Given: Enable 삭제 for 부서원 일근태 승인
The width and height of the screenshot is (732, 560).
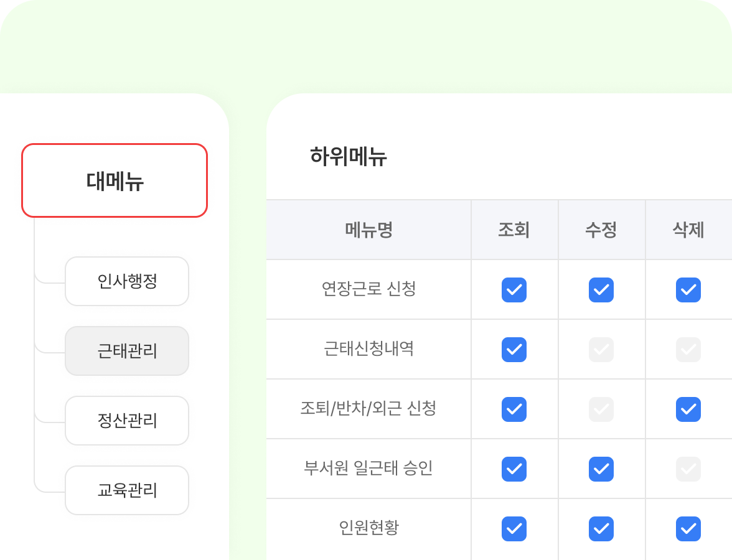Looking at the screenshot, I should [688, 469].
